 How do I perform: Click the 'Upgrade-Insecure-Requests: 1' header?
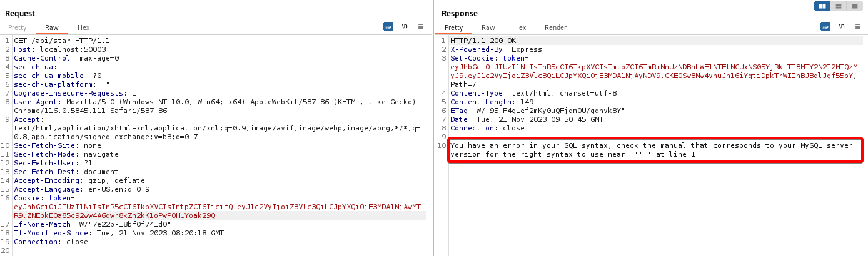[x=75, y=93]
